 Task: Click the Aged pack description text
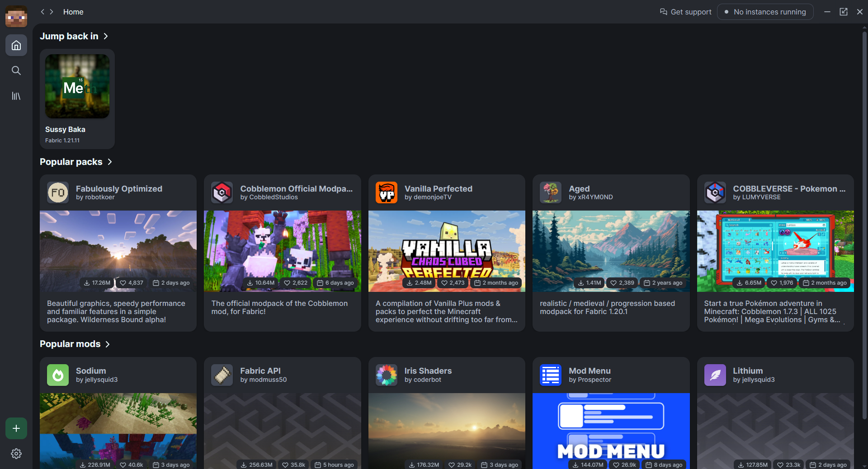pos(607,308)
